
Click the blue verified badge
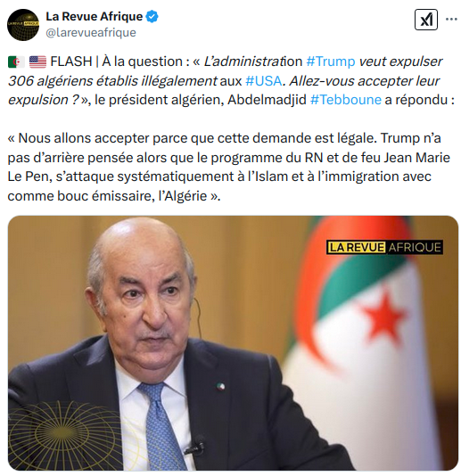[x=152, y=16]
